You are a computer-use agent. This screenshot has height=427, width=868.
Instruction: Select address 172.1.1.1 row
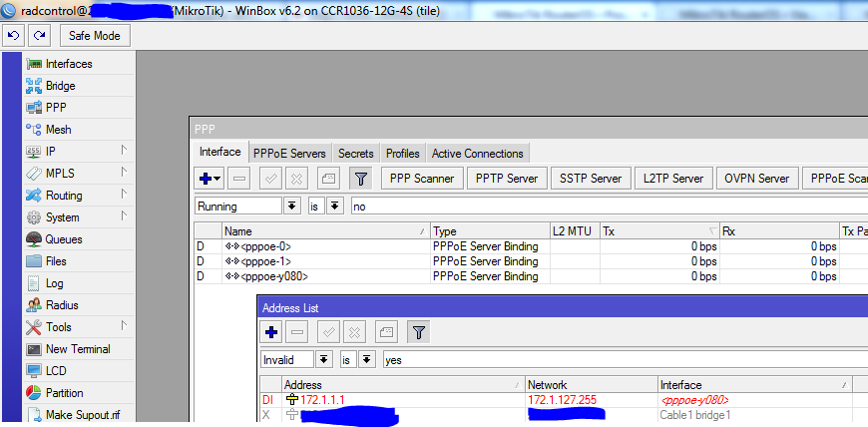[564, 400]
